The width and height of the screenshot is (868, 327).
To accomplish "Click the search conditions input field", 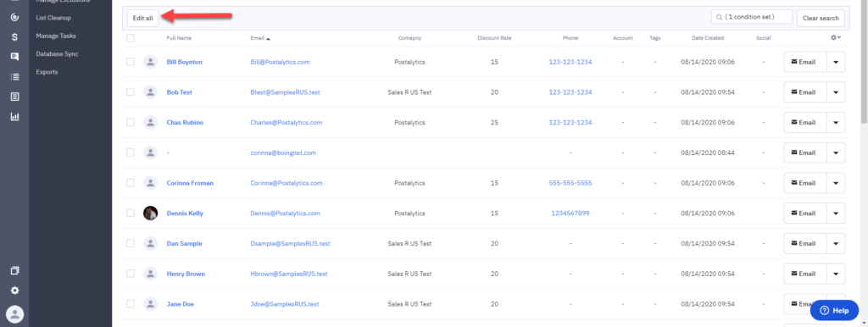I will tap(752, 17).
